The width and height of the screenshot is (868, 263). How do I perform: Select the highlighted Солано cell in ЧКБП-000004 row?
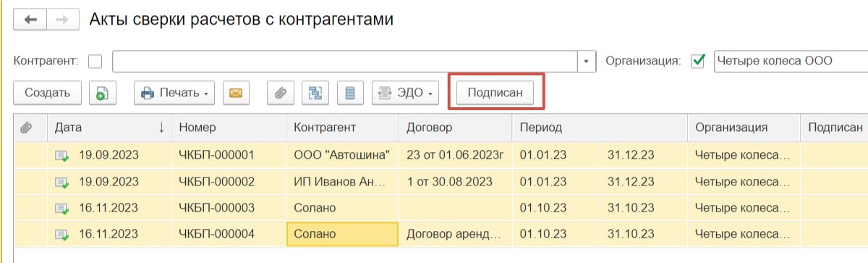coord(343,234)
